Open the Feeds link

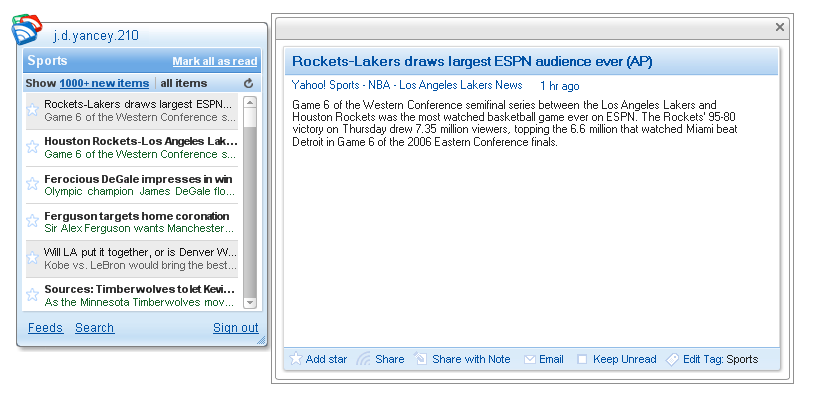click(x=46, y=328)
